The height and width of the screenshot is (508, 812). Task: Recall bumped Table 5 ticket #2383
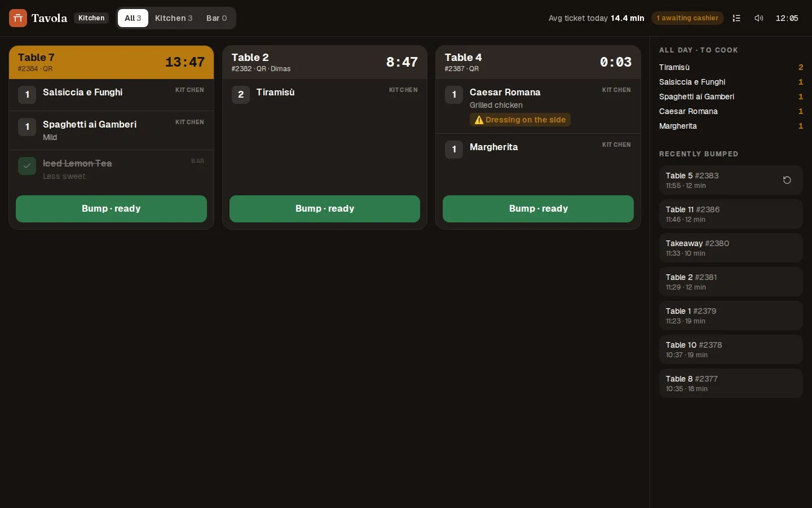click(x=787, y=180)
